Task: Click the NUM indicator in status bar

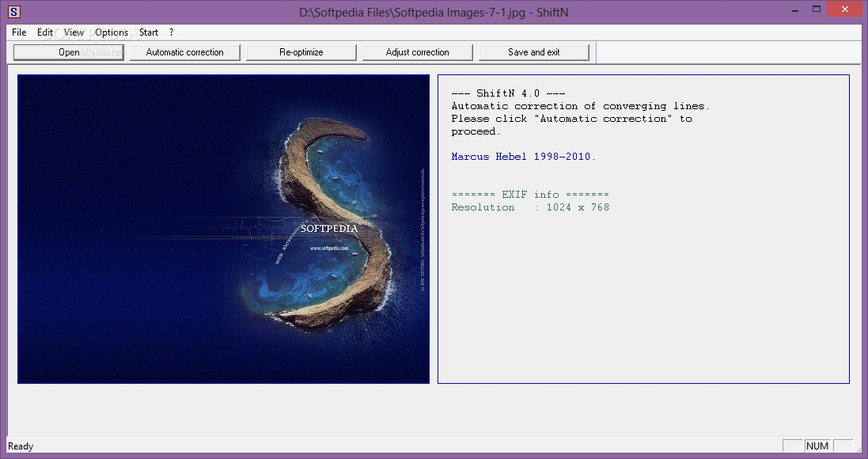Action: tap(817, 446)
